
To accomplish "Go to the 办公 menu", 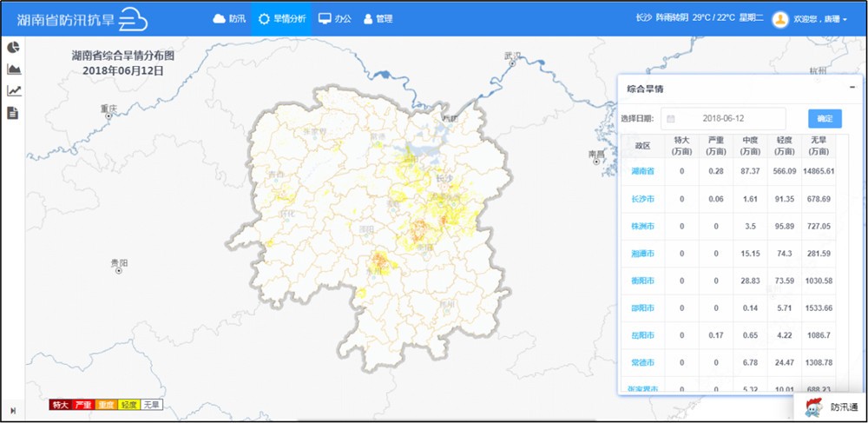I will (334, 19).
